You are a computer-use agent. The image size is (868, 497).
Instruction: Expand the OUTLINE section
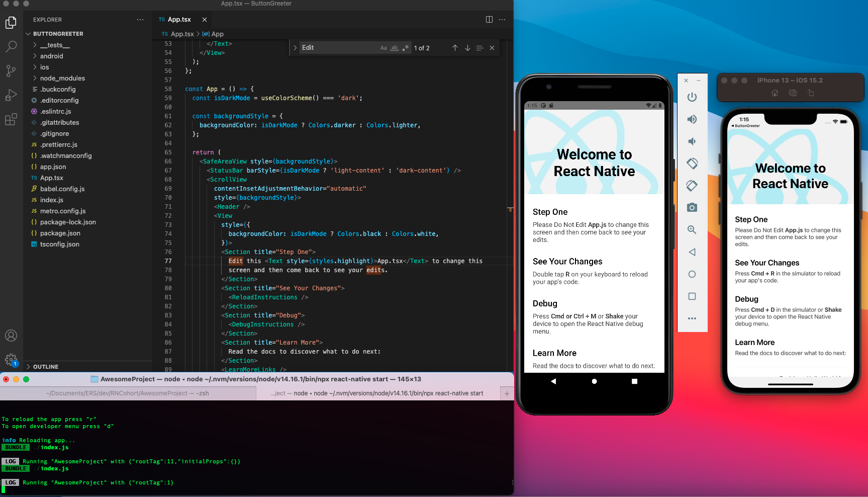[88, 367]
